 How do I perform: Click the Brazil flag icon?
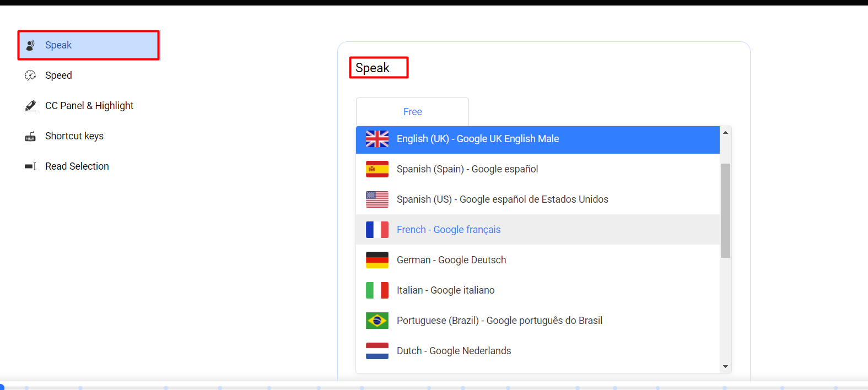point(377,321)
